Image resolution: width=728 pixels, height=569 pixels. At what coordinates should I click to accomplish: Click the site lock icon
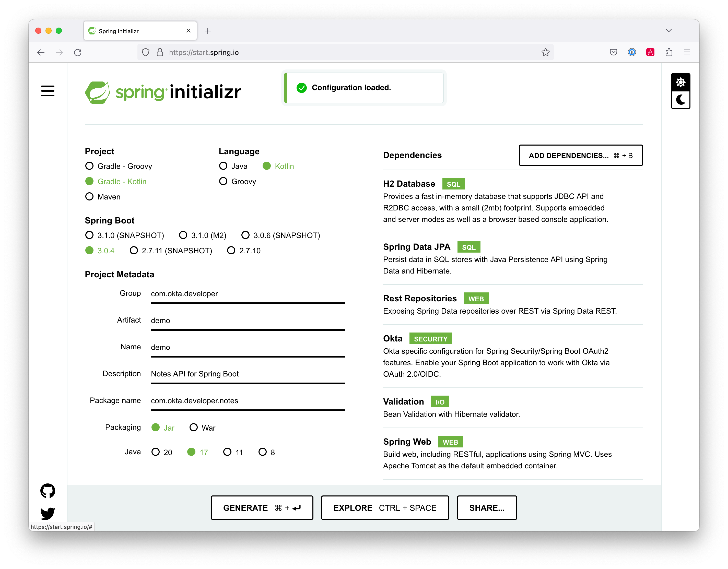click(160, 52)
